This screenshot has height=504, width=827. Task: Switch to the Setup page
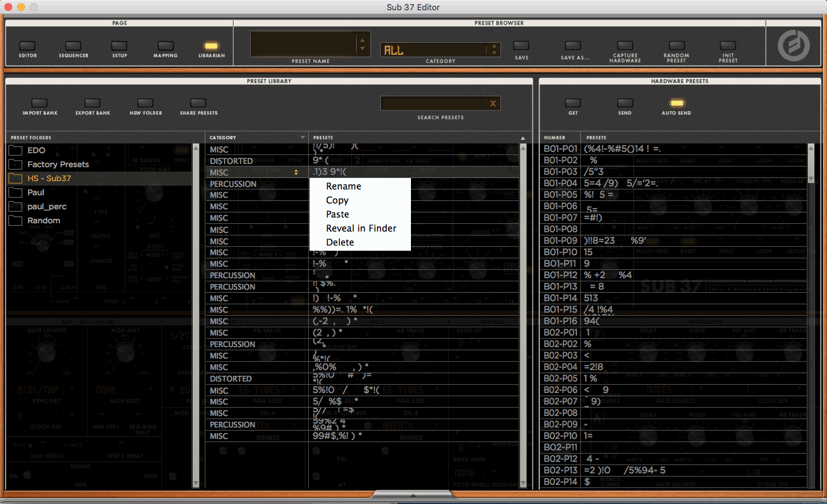pos(119,46)
